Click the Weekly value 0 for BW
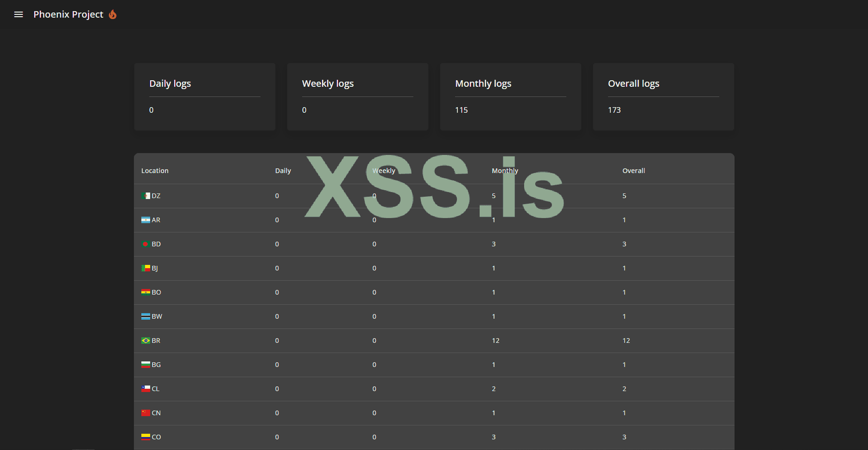 point(374,316)
